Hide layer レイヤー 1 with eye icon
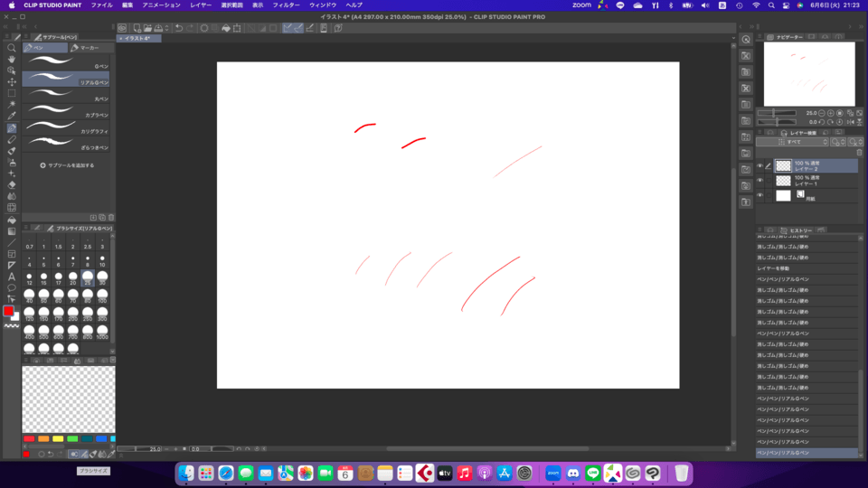Image resolution: width=868 pixels, height=488 pixels. (x=760, y=181)
